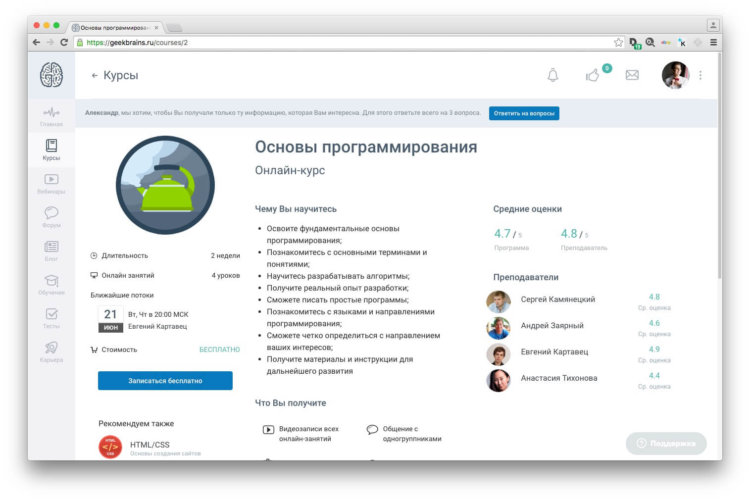750x500 pixels.
Task: Open teacher Андрей Заярный
Action: pos(552,326)
